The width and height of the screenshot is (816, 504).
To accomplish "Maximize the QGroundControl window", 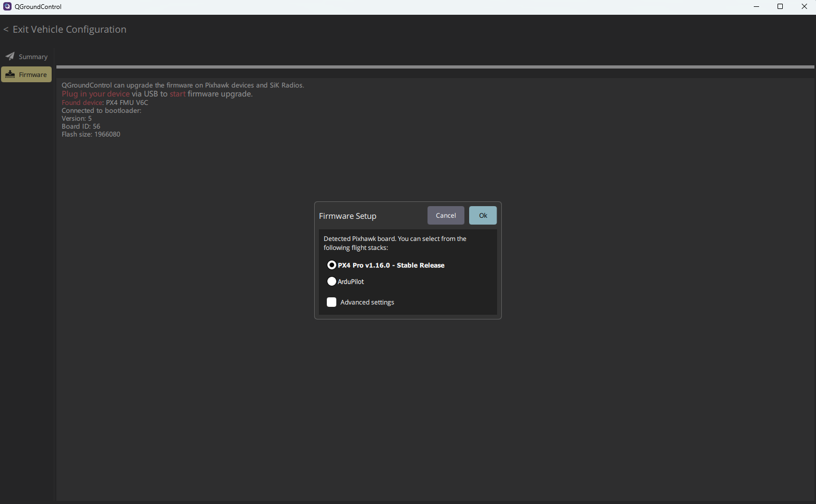I will 780,6.
